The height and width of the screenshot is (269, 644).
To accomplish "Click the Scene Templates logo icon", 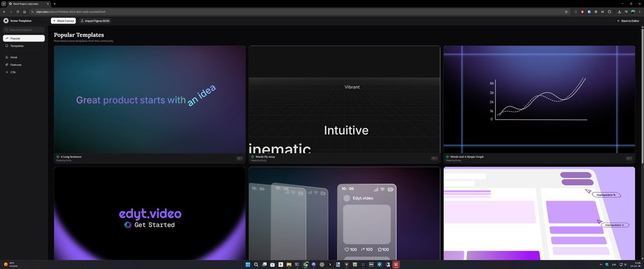I will pos(6,21).
